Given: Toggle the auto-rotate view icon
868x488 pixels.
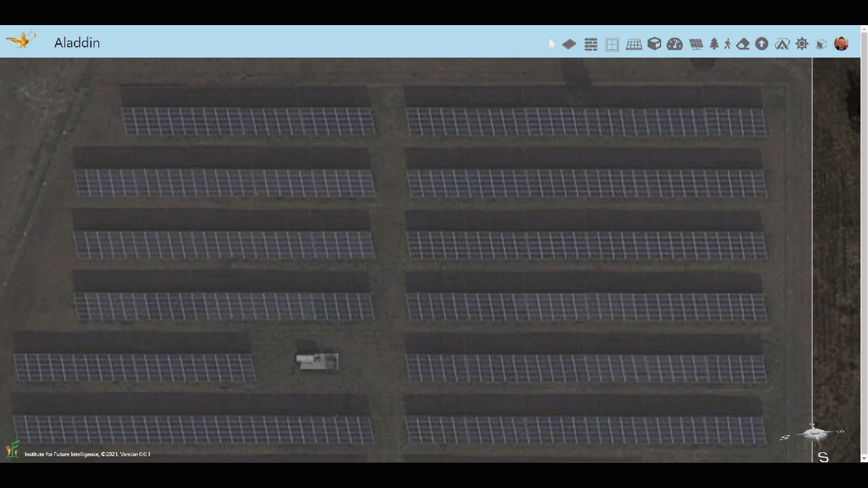Looking at the screenshot, I should tap(782, 44).
